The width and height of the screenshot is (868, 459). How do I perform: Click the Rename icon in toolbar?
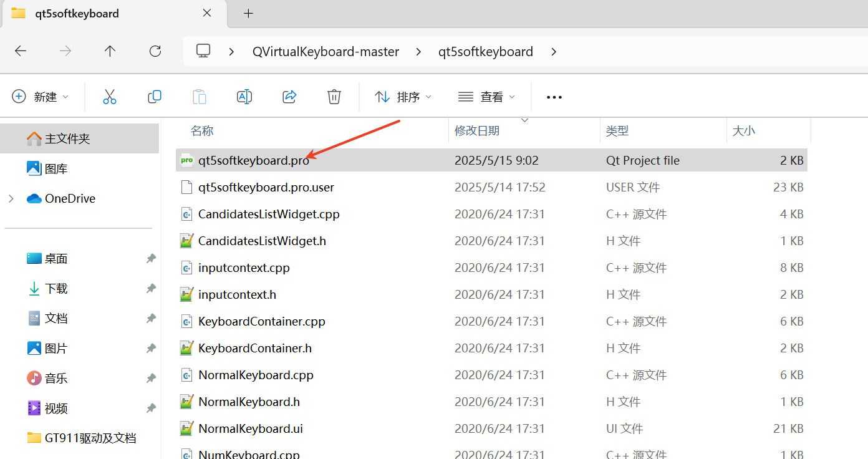click(244, 97)
